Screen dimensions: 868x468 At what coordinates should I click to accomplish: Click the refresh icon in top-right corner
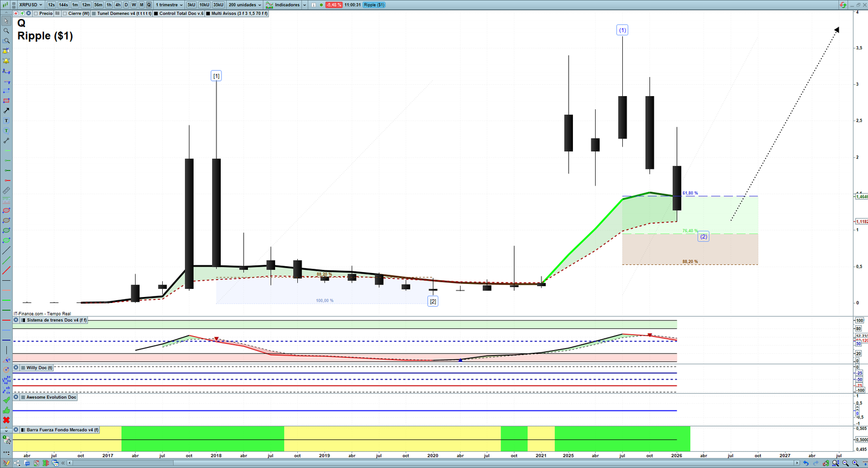[x=843, y=5]
